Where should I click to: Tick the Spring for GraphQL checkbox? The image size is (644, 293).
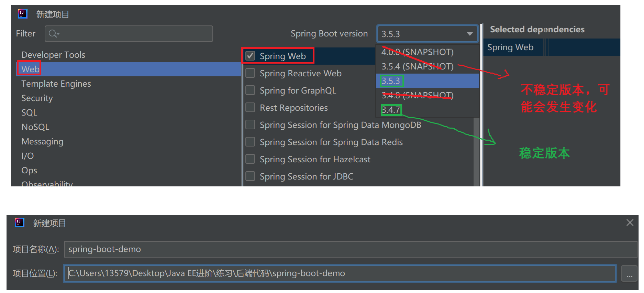250,90
